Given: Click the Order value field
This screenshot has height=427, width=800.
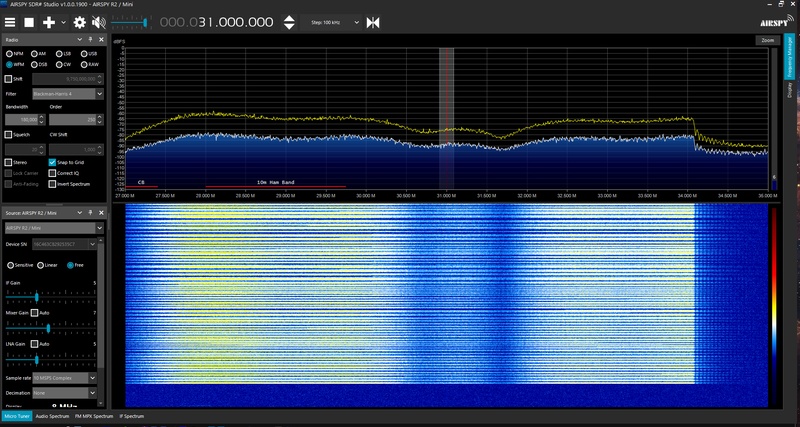Looking at the screenshot, I should tap(72, 120).
